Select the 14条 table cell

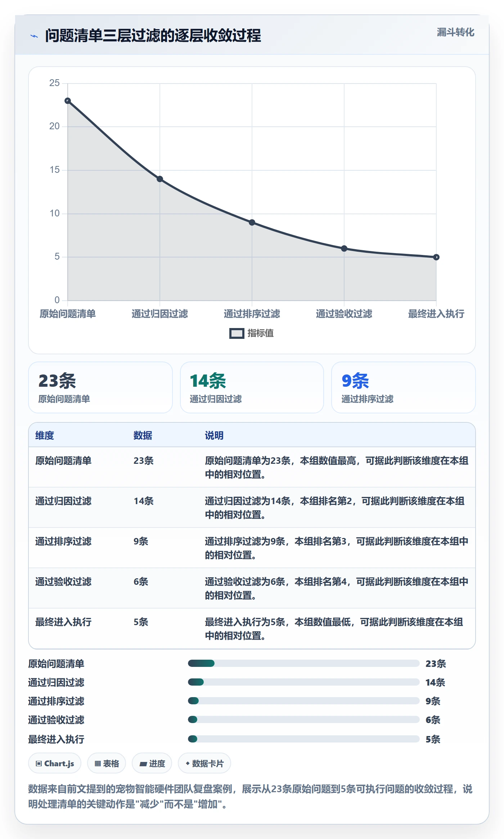[144, 501]
